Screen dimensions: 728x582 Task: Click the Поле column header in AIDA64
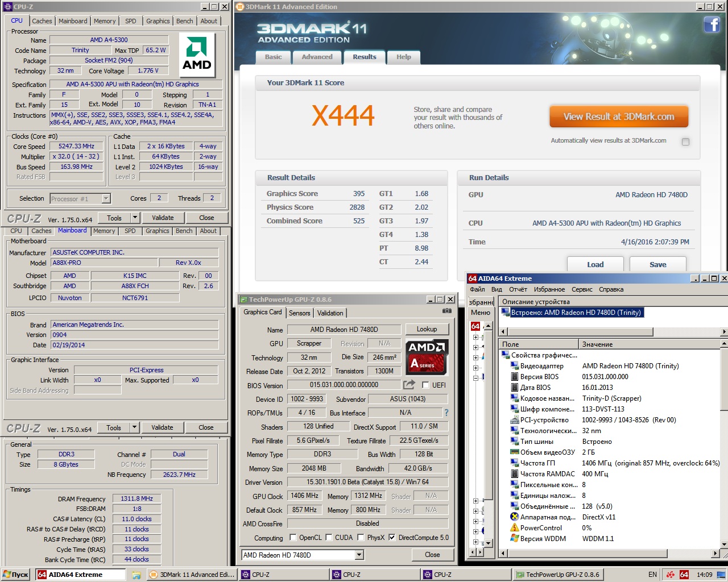(x=538, y=344)
